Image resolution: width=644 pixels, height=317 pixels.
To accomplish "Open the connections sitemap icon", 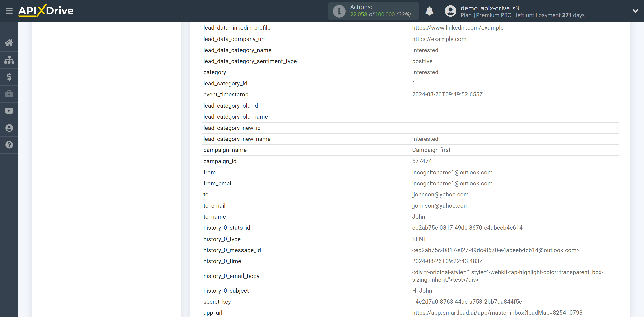I will (x=9, y=60).
